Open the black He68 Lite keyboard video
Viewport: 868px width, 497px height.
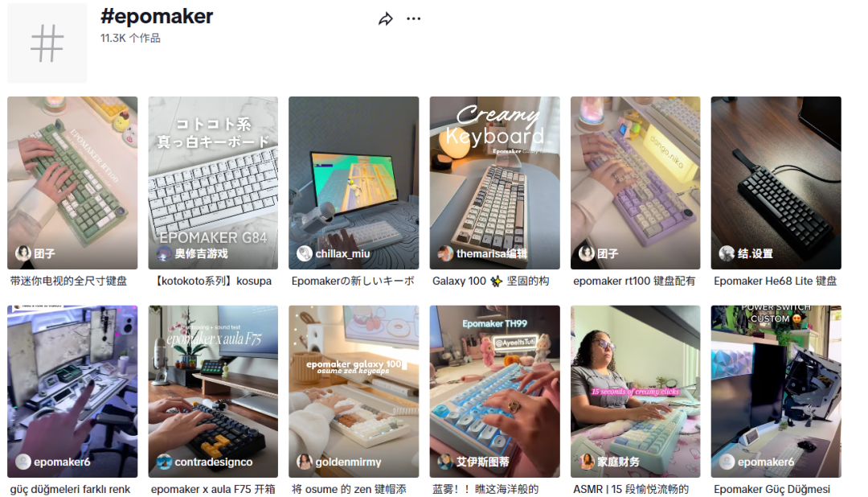point(776,183)
